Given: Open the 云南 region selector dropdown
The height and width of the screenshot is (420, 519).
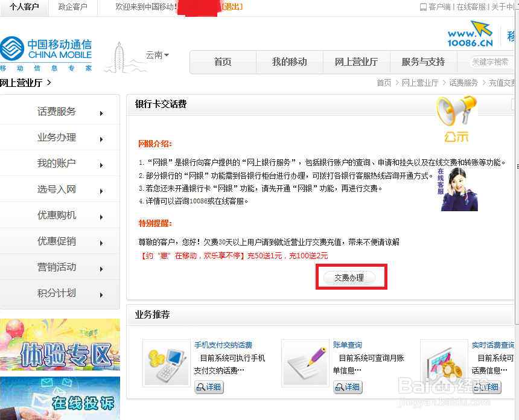Looking at the screenshot, I should [158, 55].
